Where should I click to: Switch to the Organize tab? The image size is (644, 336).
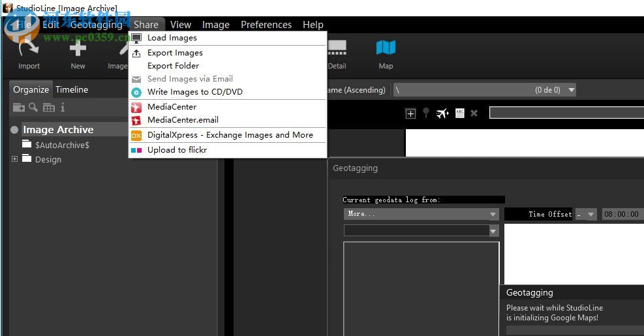coord(31,89)
